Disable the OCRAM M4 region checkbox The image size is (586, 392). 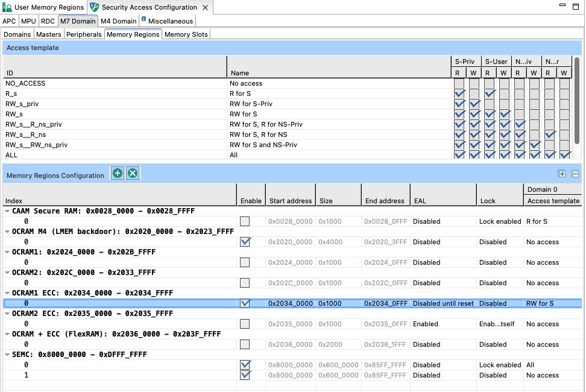[245, 242]
